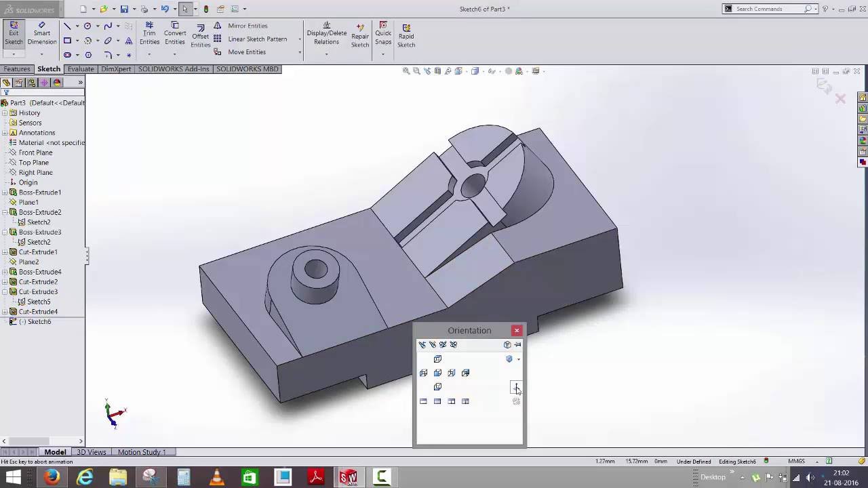The height and width of the screenshot is (488, 868).
Task: Click Display/Delete Relations button
Action: click(326, 37)
